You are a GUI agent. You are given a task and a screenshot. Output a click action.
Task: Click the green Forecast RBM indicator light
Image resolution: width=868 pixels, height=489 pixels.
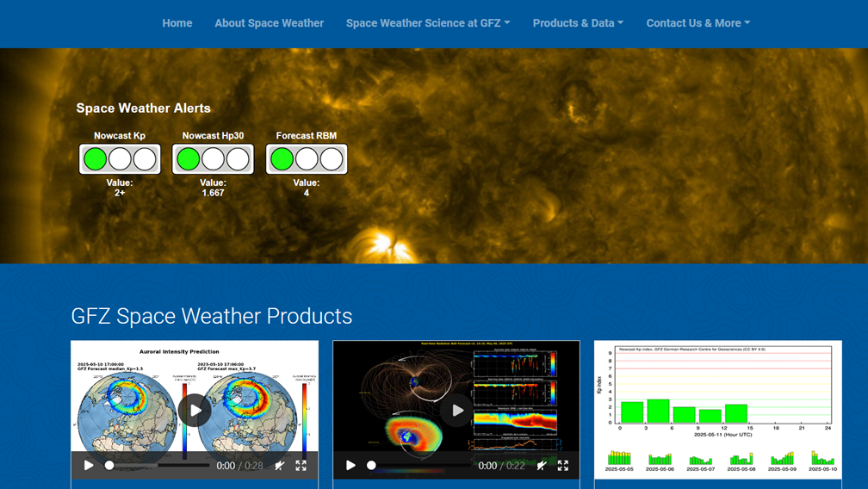click(282, 158)
